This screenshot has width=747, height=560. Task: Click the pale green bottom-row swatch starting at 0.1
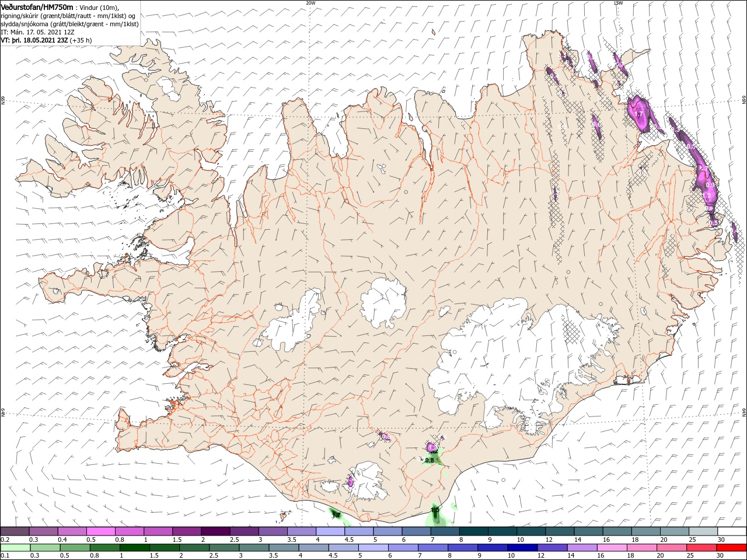(16, 548)
